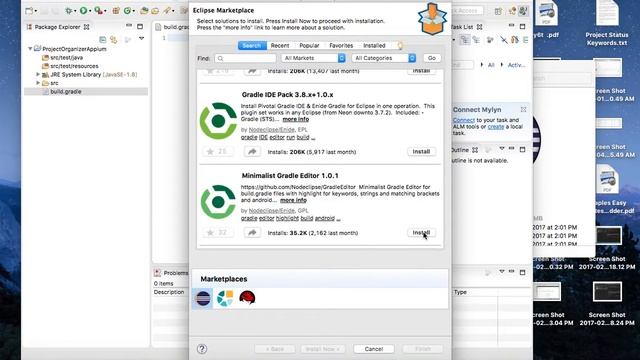Open the All Markets dropdown
640x360 pixels.
click(313, 58)
